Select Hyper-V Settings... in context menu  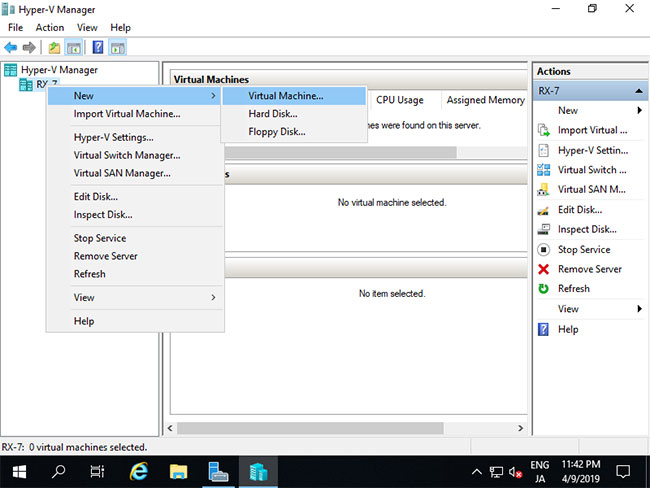click(x=134, y=137)
